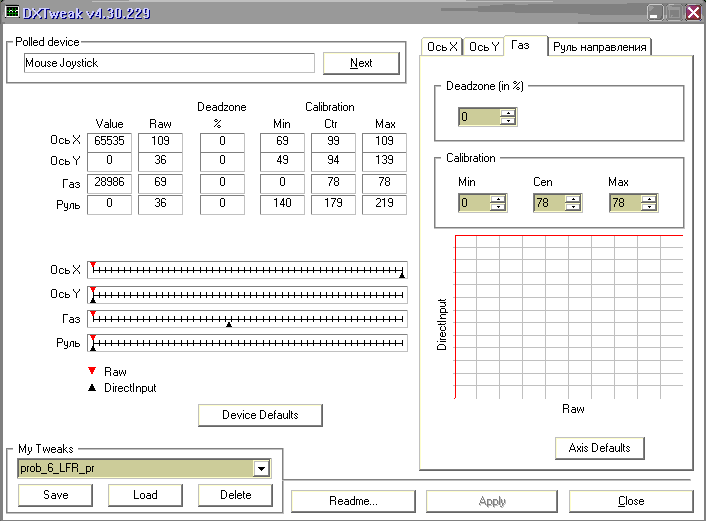Click the Газ Raw cell 69
706x521 pixels.
[x=160, y=182]
